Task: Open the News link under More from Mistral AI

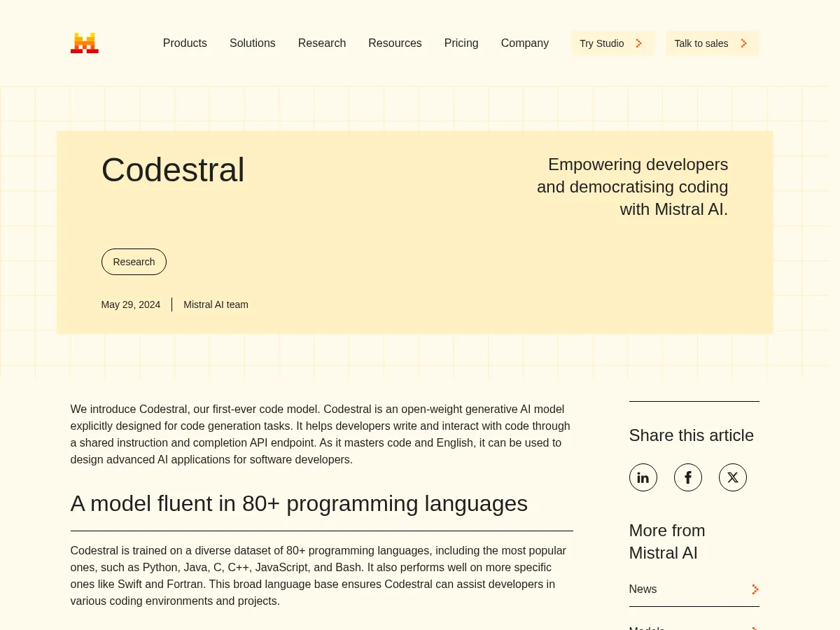Action: point(643,589)
